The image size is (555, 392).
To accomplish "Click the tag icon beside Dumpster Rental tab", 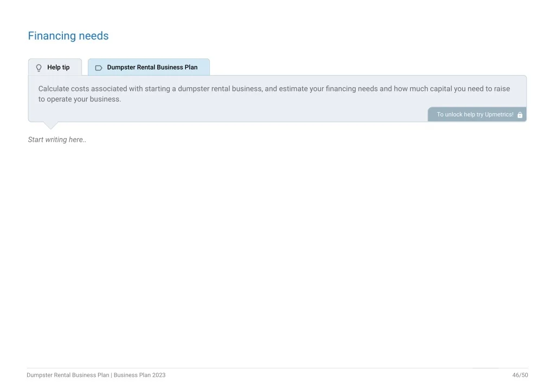I will [99, 68].
